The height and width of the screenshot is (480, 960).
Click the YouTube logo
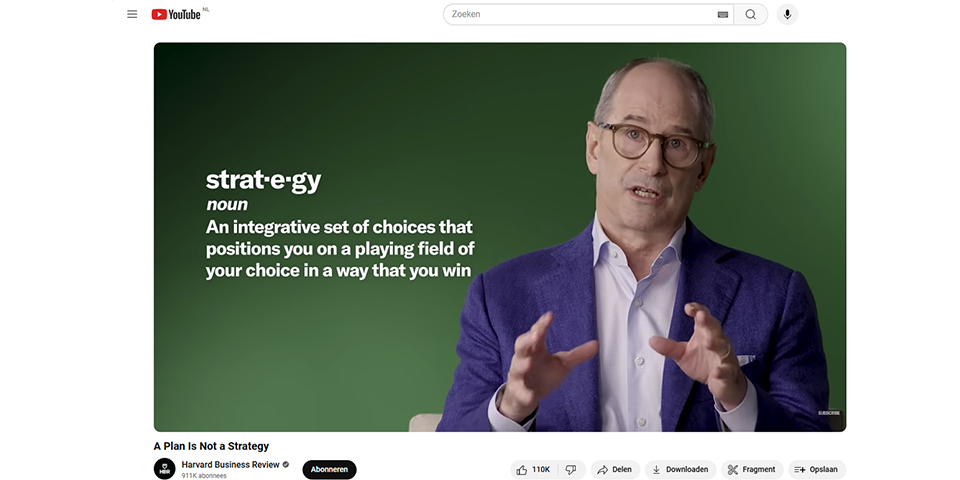[x=176, y=14]
